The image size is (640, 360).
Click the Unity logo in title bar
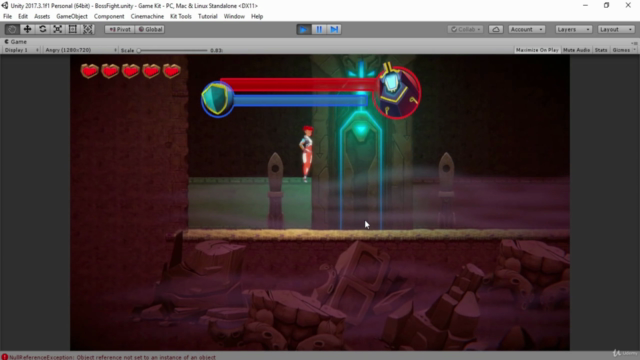point(4,6)
